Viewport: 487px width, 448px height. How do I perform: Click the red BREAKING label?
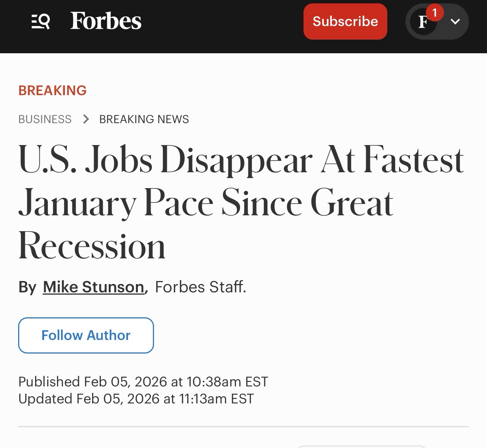pos(52,91)
